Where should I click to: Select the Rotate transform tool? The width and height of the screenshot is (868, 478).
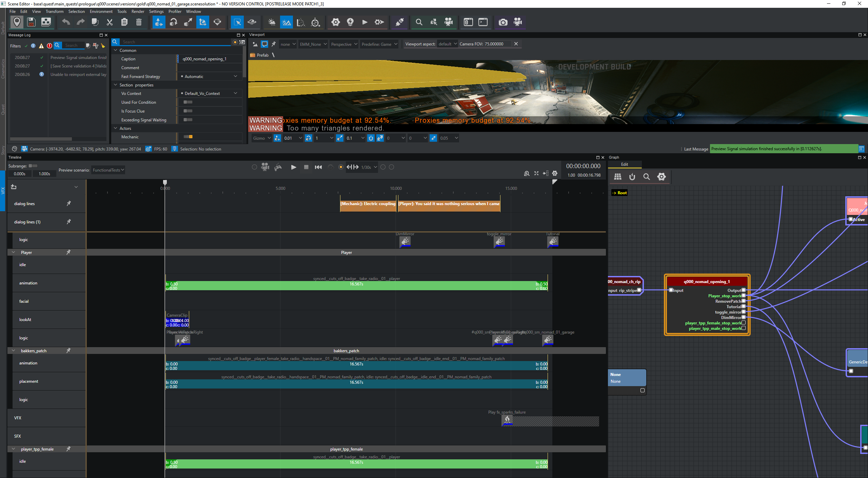pos(173,22)
